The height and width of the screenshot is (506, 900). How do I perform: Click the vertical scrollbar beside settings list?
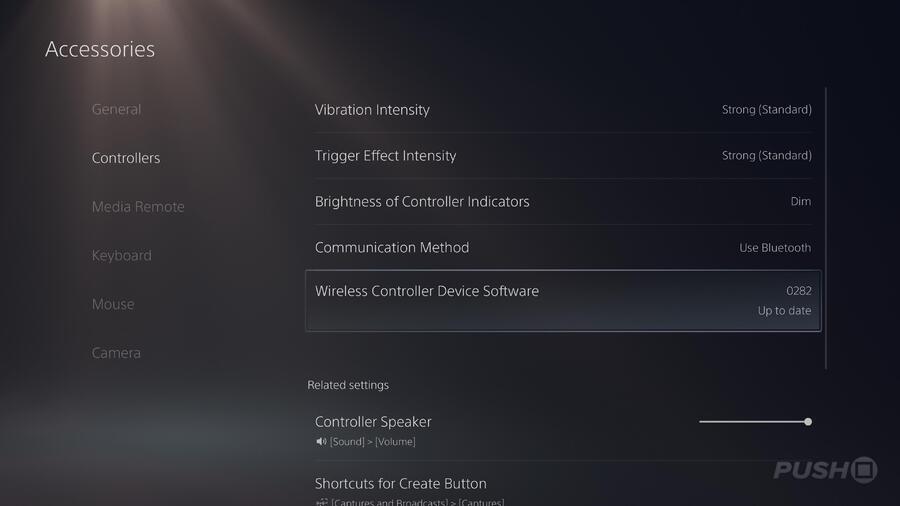tap(826, 228)
